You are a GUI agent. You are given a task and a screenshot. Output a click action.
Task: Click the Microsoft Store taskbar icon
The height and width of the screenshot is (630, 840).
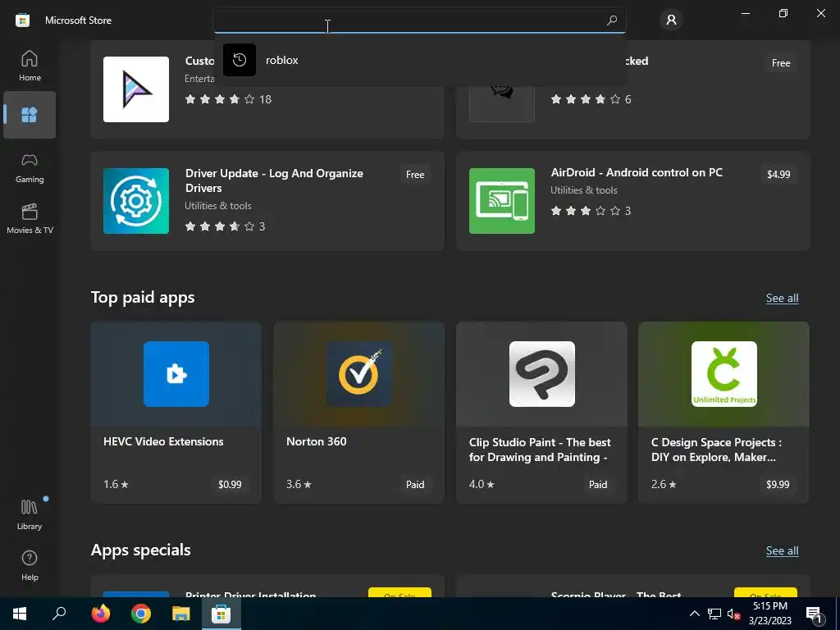coord(221,614)
